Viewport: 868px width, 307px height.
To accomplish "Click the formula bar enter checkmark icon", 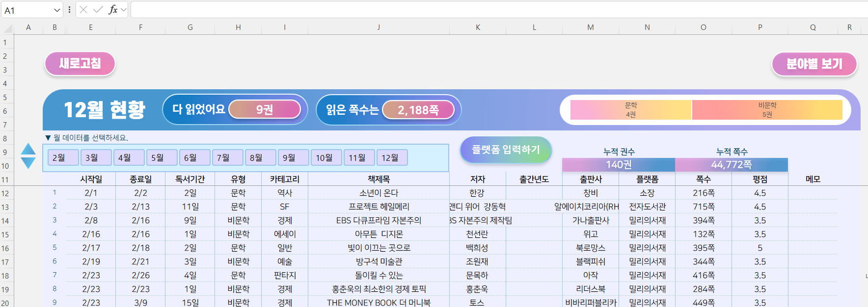I will coord(98,10).
